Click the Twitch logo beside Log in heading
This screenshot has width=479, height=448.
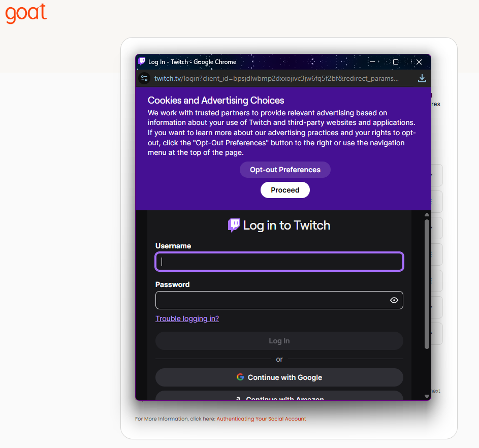[234, 226]
